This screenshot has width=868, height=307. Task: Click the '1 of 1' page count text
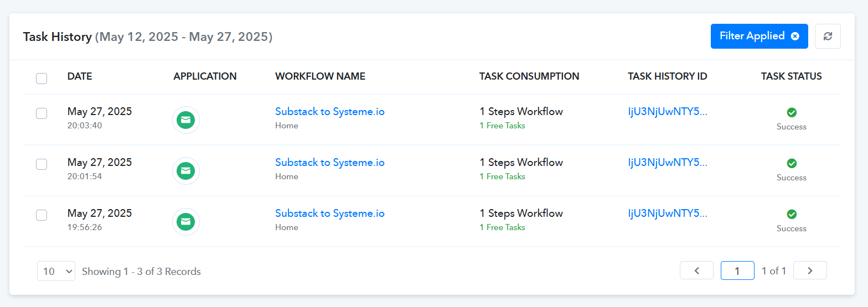coord(774,271)
